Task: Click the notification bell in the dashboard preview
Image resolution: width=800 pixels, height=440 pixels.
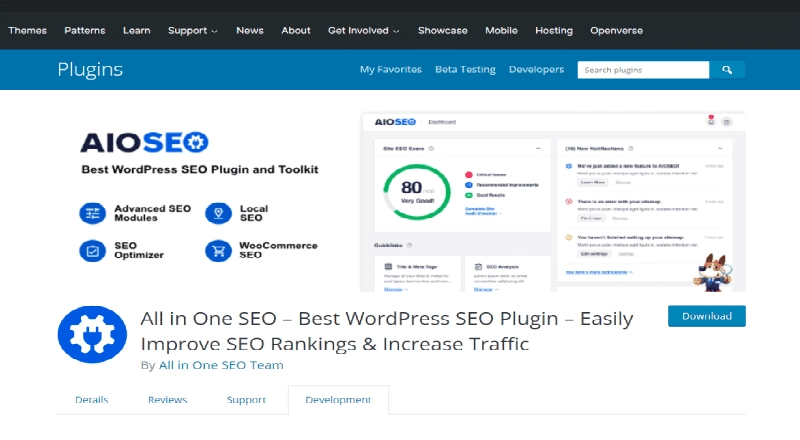Action: click(711, 121)
